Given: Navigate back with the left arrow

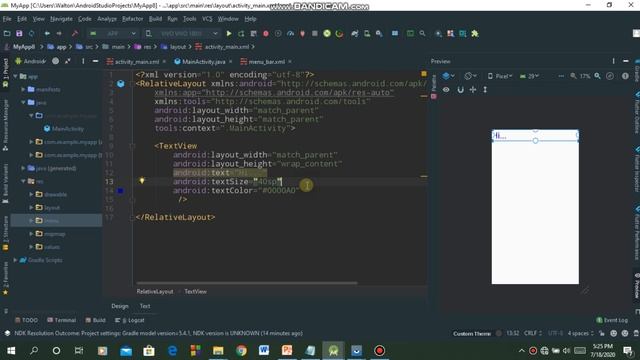Looking at the screenshot, I should click(47, 33).
